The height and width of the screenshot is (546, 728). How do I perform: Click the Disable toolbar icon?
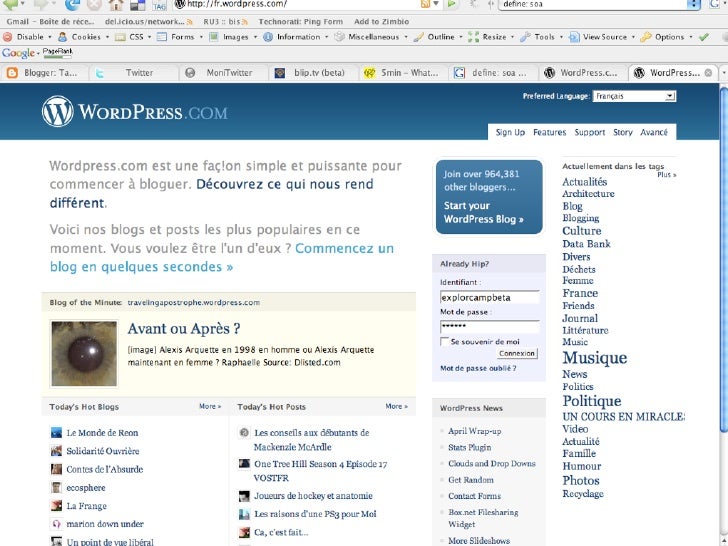pyautogui.click(x=7, y=37)
